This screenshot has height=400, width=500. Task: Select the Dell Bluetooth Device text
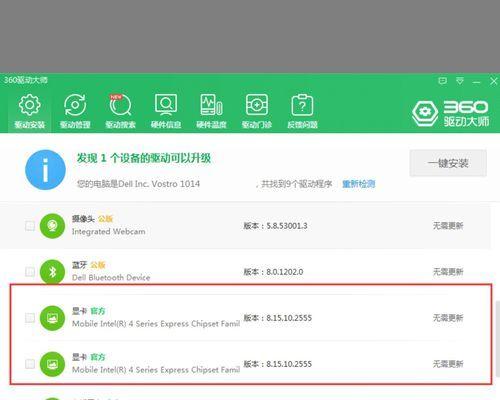click(111, 277)
